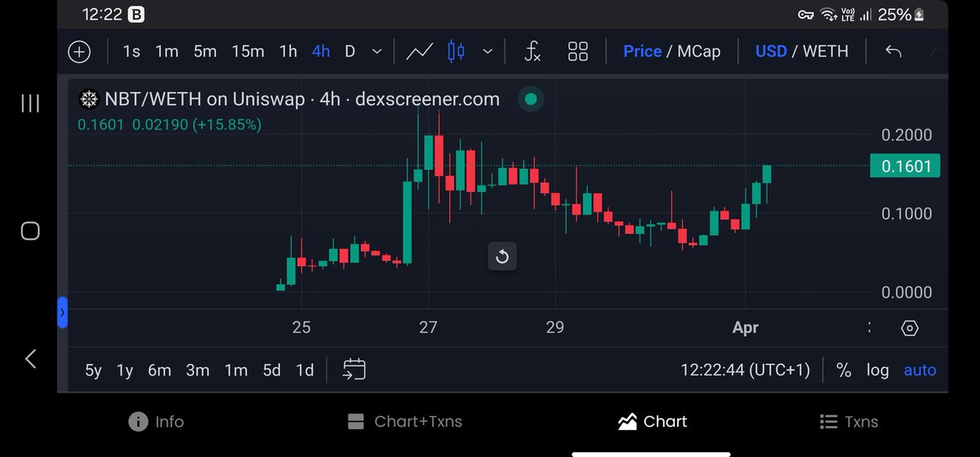Select the 1s timeframe
This screenshot has height=457, width=980.
131,51
